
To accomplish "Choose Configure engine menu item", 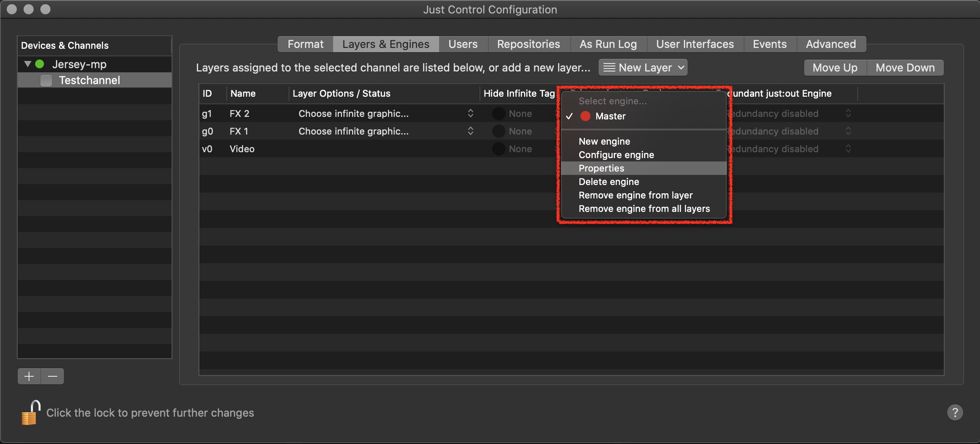I will [x=644, y=155].
